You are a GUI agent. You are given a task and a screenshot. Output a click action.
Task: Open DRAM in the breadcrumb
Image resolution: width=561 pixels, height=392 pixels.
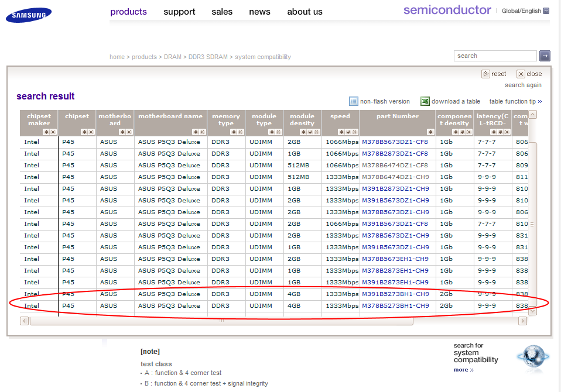point(172,57)
